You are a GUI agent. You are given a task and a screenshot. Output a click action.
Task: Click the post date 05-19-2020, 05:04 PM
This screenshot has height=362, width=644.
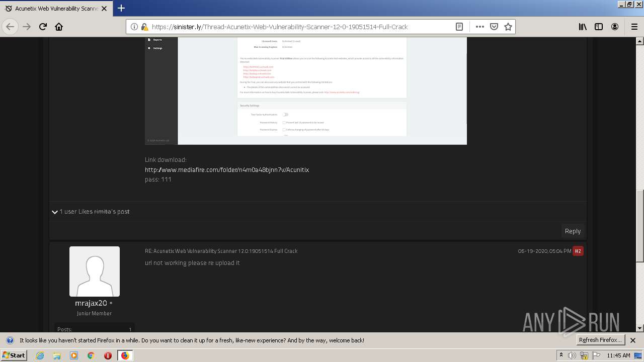(x=544, y=251)
